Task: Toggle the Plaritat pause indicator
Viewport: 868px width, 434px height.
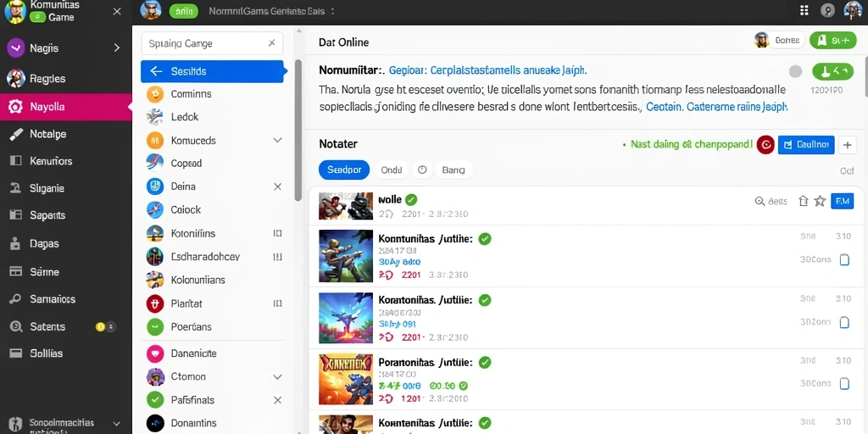Action: tap(277, 303)
